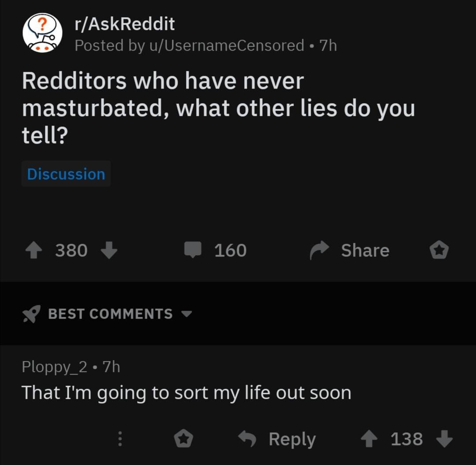This screenshot has height=465, width=476.
Task: Click the Best Comments sort label
Action: click(x=110, y=314)
